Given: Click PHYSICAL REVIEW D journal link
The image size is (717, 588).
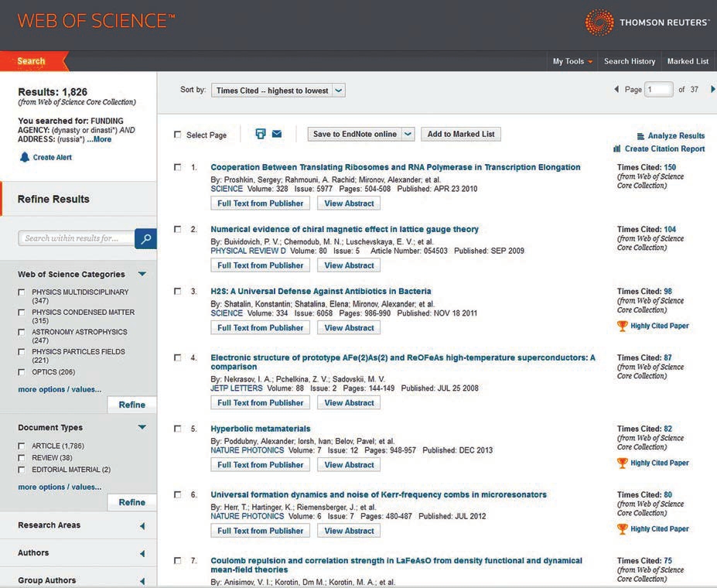Looking at the screenshot, I should [248, 251].
